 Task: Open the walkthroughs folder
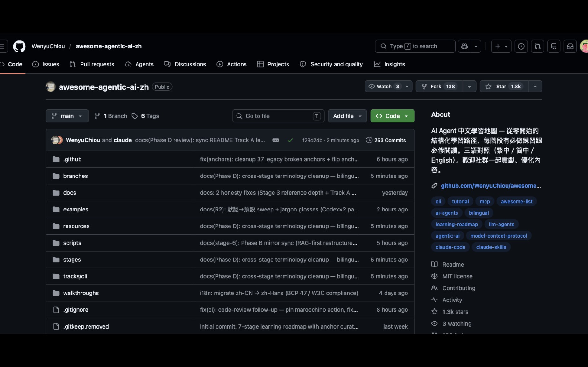(x=81, y=293)
